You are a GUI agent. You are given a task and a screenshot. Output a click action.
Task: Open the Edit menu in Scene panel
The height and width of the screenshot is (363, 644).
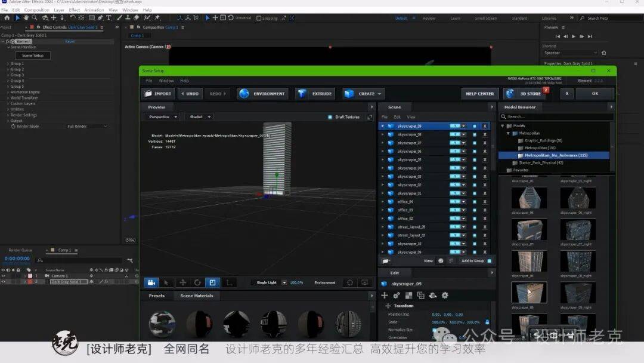397,117
